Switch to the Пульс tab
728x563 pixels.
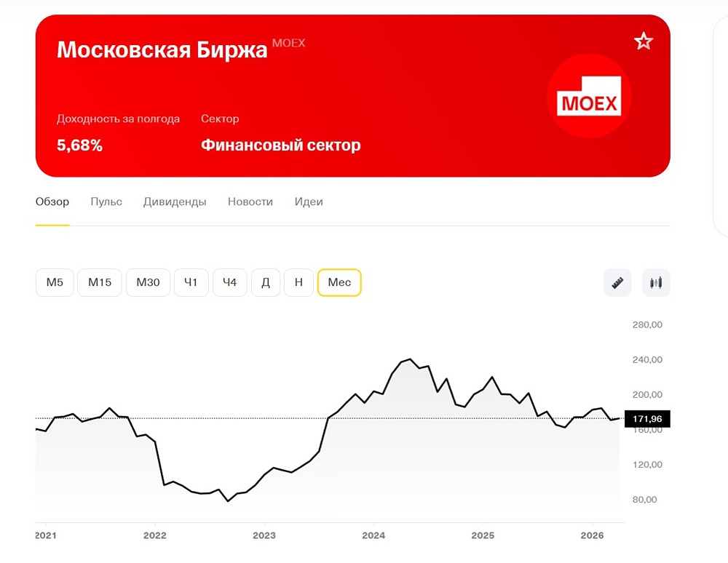pos(106,201)
